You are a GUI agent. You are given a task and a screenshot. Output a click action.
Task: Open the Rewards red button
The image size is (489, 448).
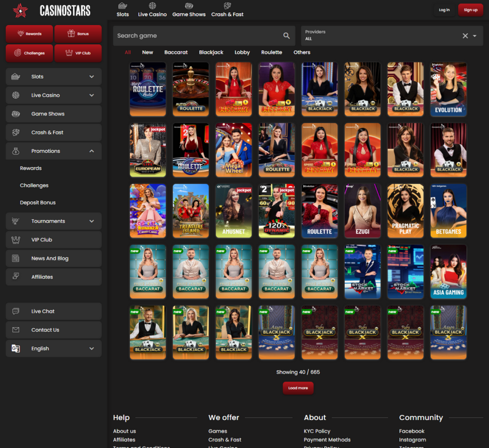click(29, 34)
